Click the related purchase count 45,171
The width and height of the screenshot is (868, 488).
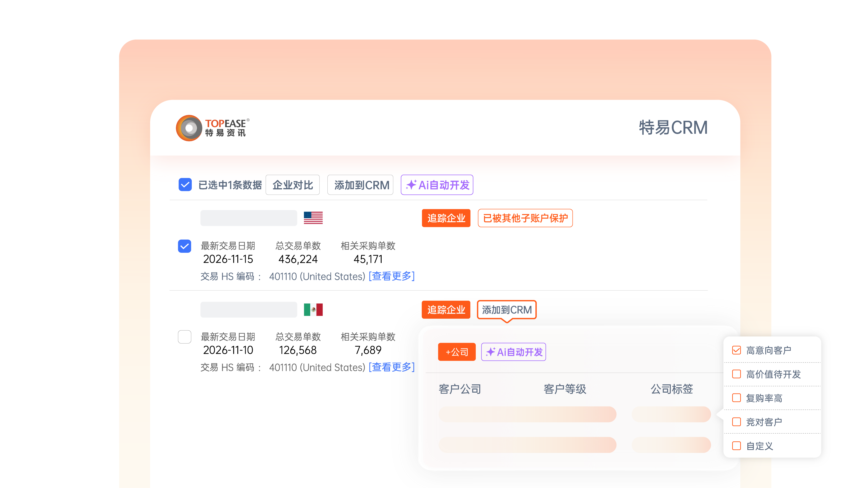pyautogui.click(x=368, y=259)
